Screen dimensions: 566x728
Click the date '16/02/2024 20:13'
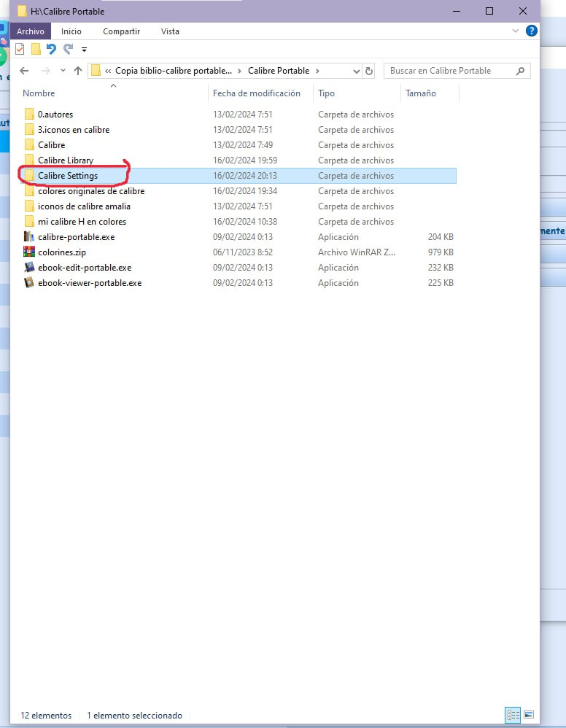pyautogui.click(x=244, y=176)
